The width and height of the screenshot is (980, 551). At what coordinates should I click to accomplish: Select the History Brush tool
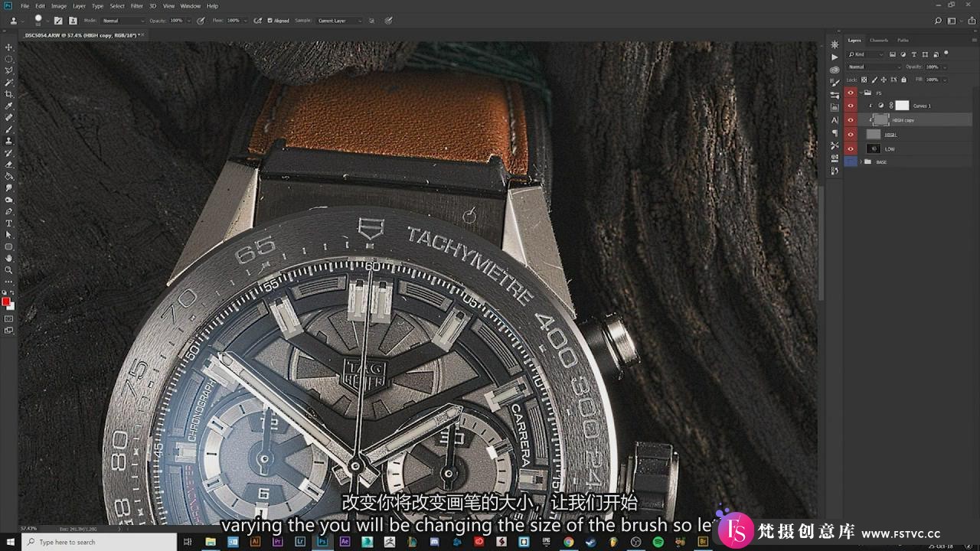[x=9, y=152]
